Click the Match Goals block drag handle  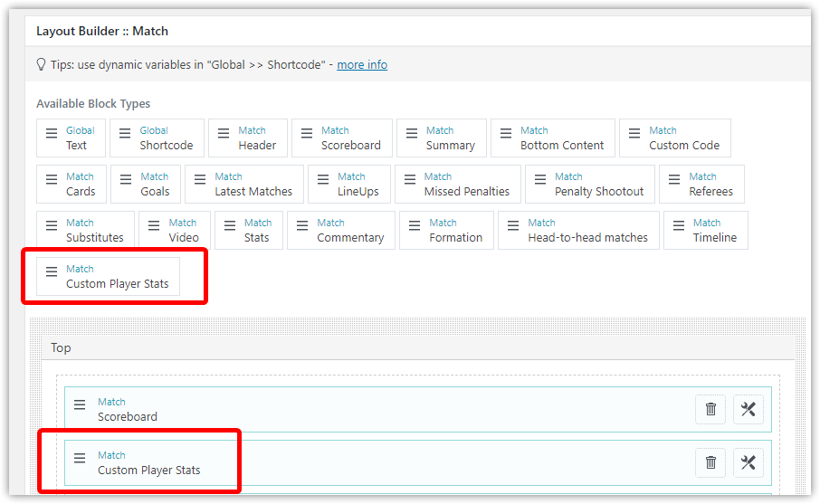coord(126,179)
